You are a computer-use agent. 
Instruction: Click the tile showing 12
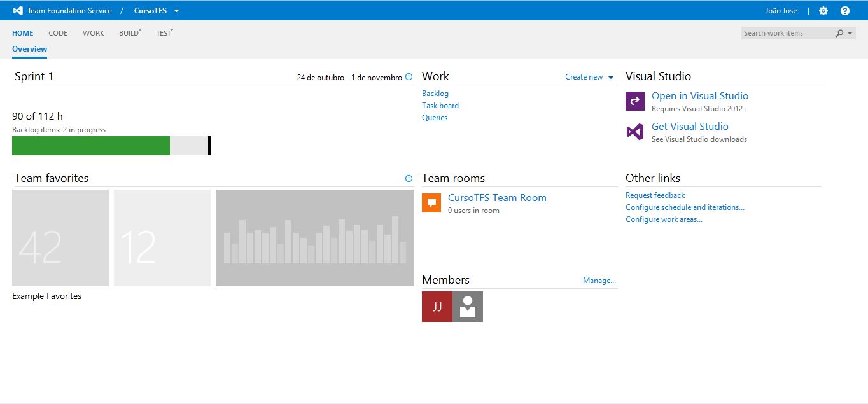click(x=162, y=238)
